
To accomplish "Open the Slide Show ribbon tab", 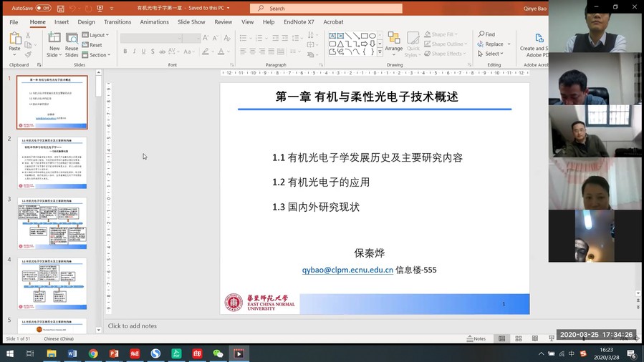I will pyautogui.click(x=191, y=22).
